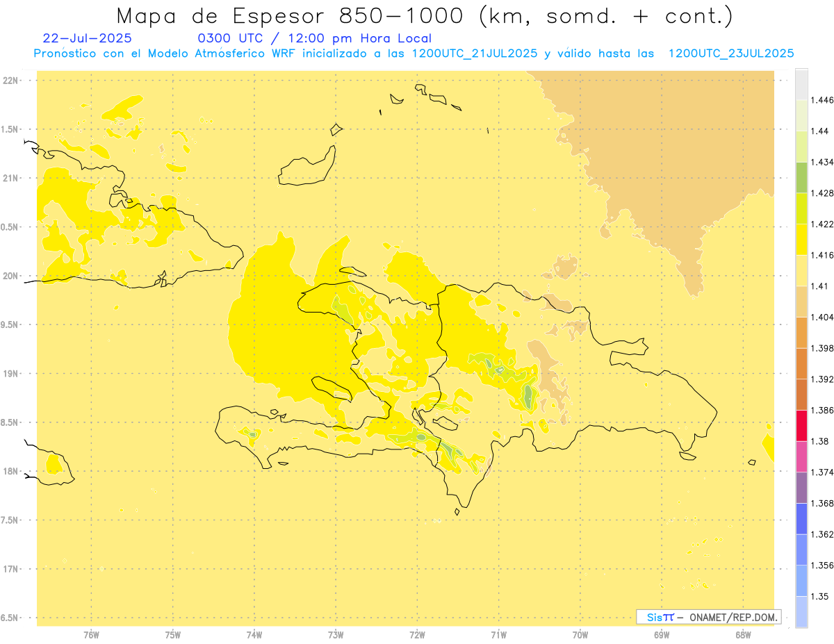Pick the green swatch between 1.428 and 1.434
This screenshot has height=644, width=834.
pos(801,177)
